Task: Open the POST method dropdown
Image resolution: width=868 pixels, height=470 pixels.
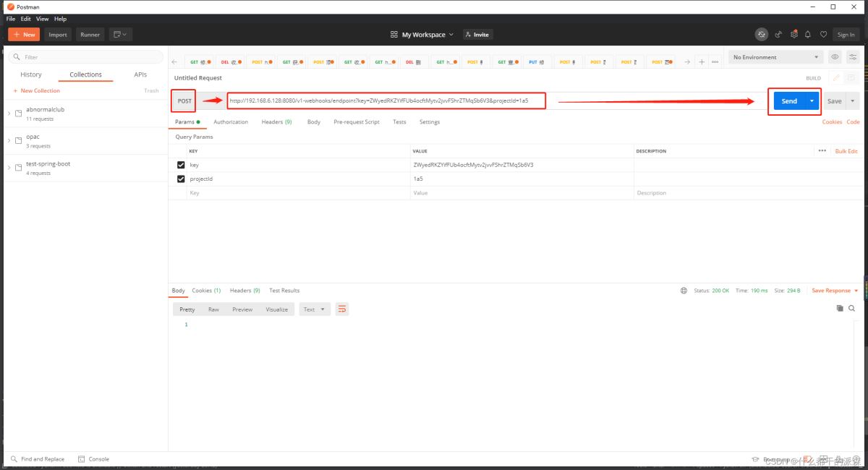Action: tap(184, 101)
